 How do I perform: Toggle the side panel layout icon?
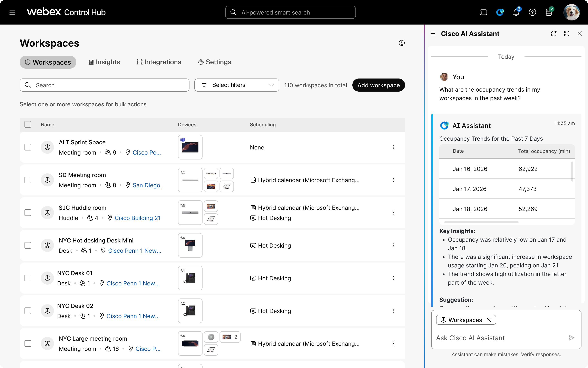pyautogui.click(x=483, y=12)
